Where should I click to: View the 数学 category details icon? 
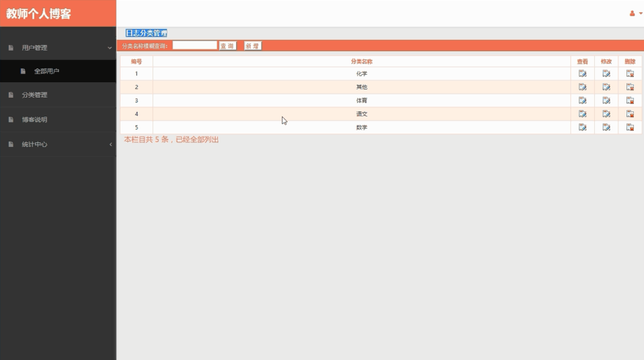click(x=583, y=127)
